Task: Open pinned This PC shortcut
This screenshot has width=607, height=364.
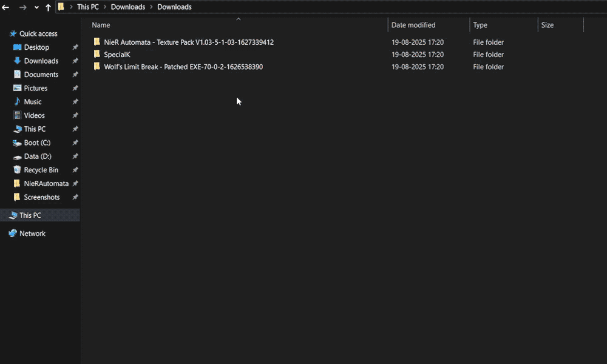Action: click(35, 129)
